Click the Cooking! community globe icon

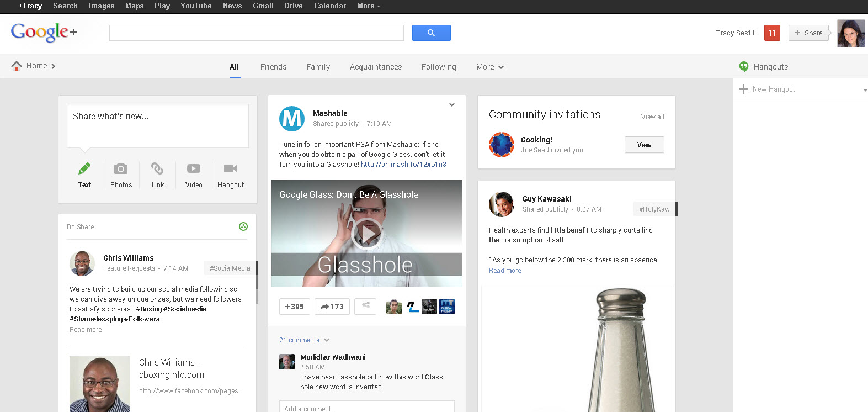502,145
